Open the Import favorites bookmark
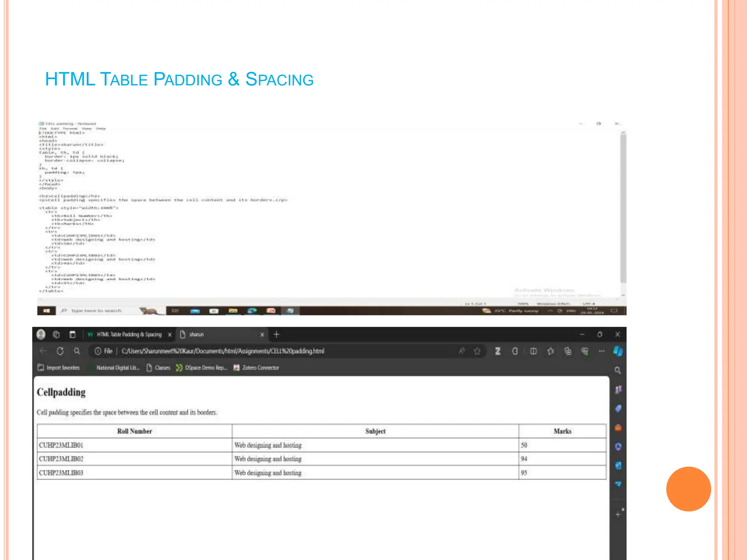The height and width of the screenshot is (560, 747). [59, 367]
